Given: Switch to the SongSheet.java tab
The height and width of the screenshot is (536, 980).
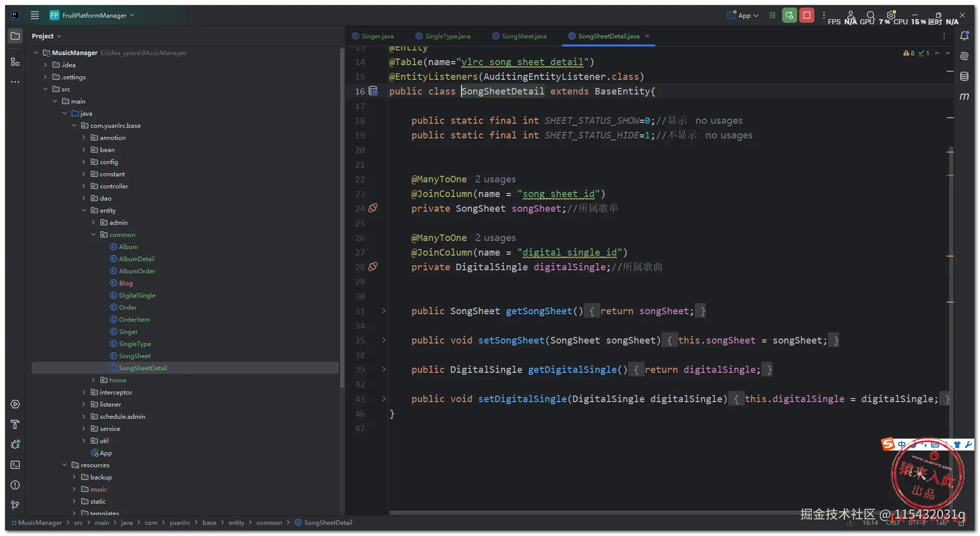Looking at the screenshot, I should point(520,36).
